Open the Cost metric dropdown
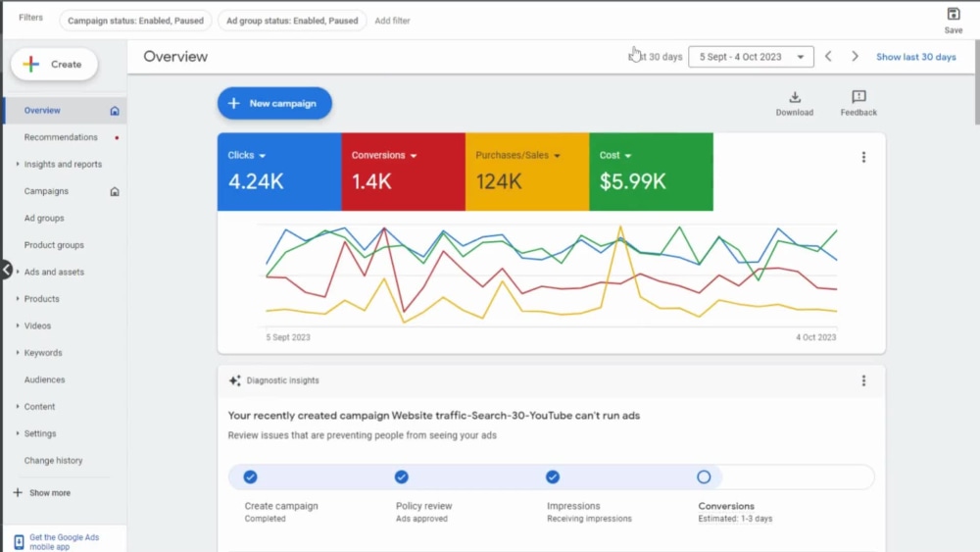Image resolution: width=980 pixels, height=552 pixels. 628,156
